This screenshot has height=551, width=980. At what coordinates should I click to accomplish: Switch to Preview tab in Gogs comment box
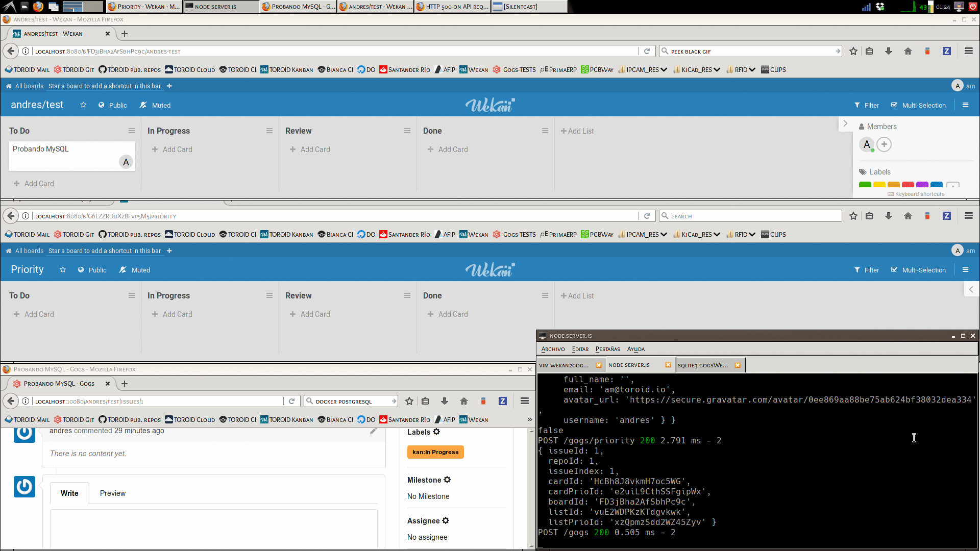click(113, 493)
